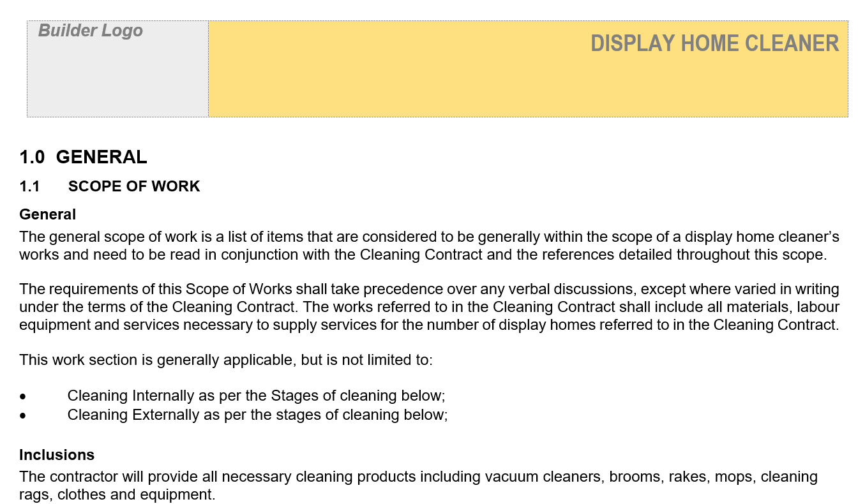The height and width of the screenshot is (504, 865).
Task: Click the "Builder Logo" placeholder text
Action: (91, 31)
